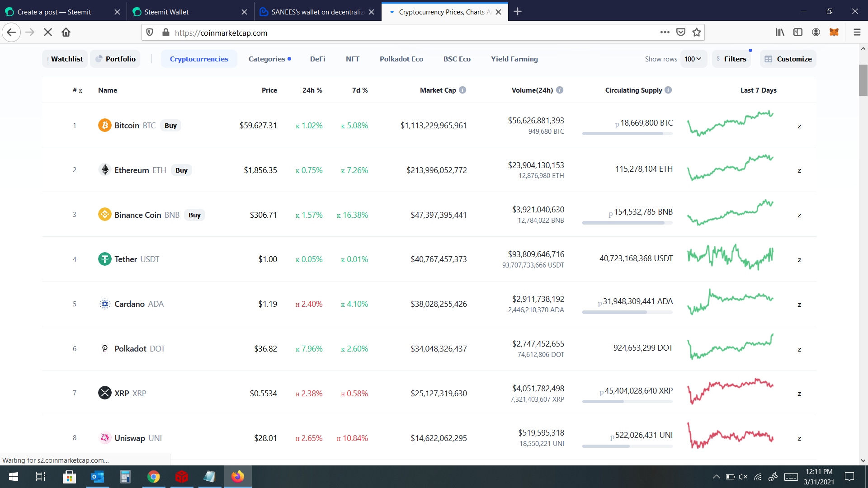The image size is (868, 488).
Task: Click the Tether logo icon
Action: click(x=104, y=259)
